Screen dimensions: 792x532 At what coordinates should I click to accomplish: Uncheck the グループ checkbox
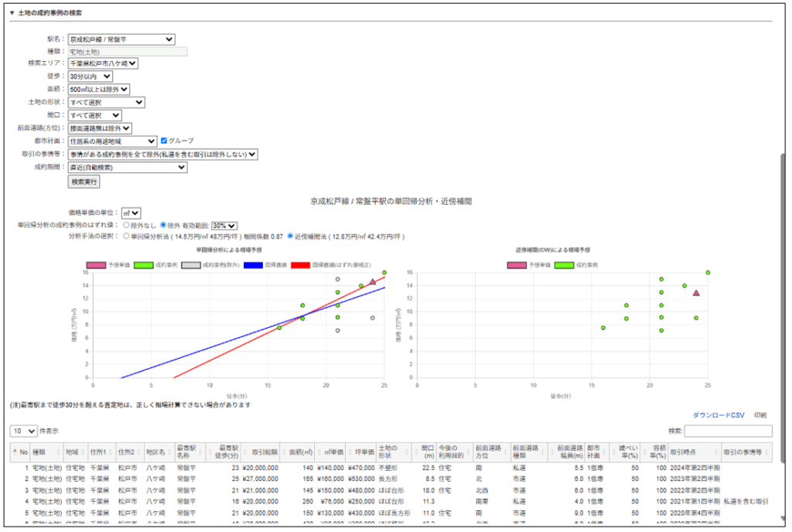pyautogui.click(x=163, y=142)
